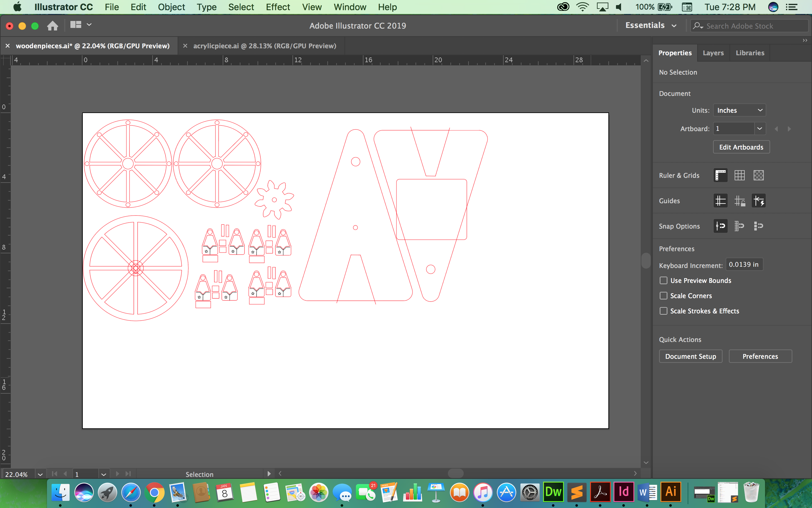
Task: Close the woodenpieces.ai document tab
Action: click(x=7, y=46)
